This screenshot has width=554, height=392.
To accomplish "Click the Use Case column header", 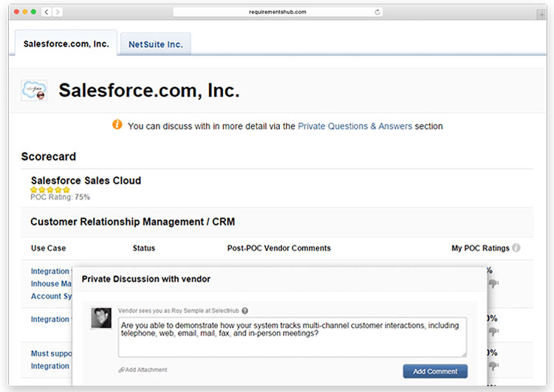I will point(49,248).
